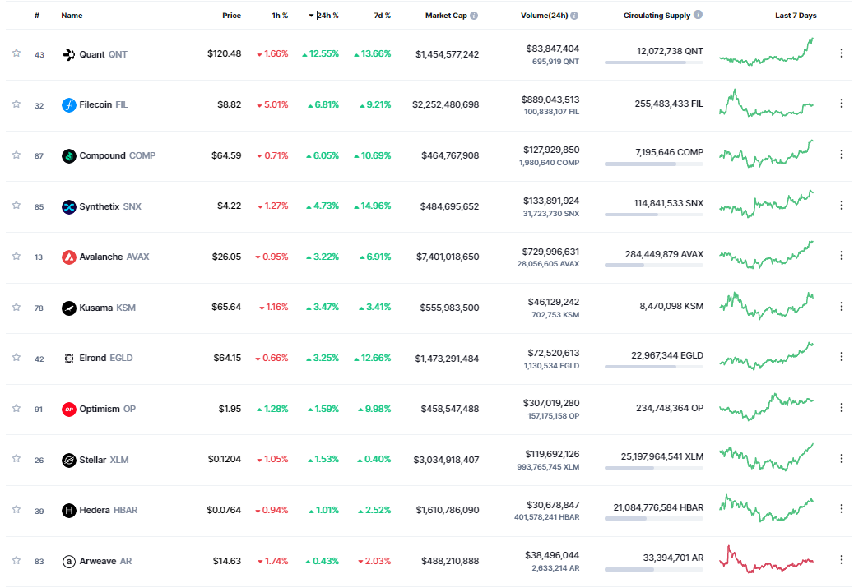
Task: Open Optimism row options menu
Action: point(842,408)
